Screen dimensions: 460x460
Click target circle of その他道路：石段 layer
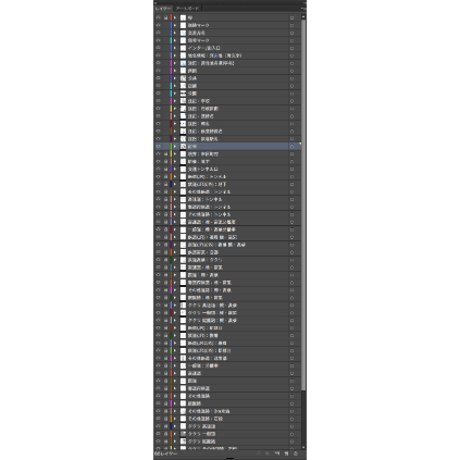tap(292, 419)
